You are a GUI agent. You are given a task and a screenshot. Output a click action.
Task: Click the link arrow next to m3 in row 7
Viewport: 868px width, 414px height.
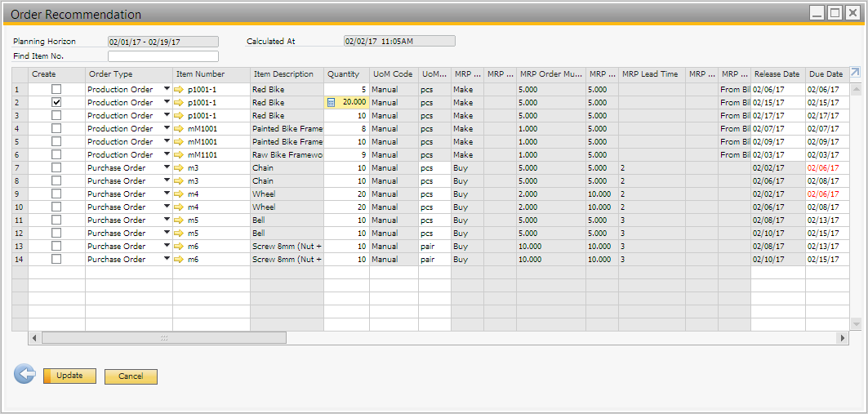tap(180, 167)
